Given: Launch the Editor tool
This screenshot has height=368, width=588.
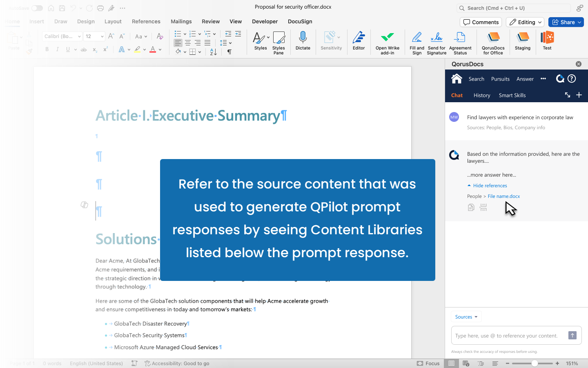Looking at the screenshot, I should 359,41.
